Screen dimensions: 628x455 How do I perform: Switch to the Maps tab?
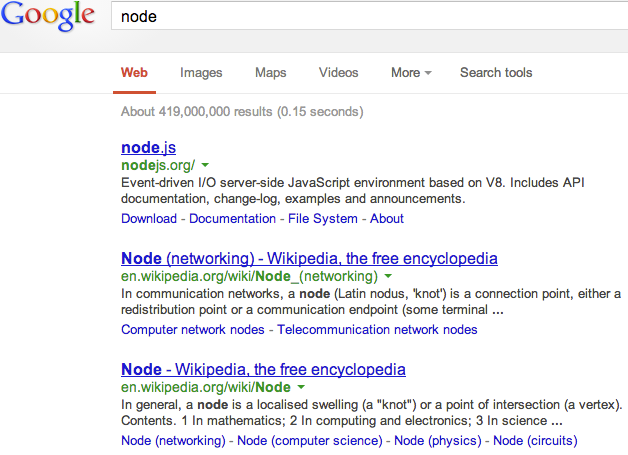271,72
